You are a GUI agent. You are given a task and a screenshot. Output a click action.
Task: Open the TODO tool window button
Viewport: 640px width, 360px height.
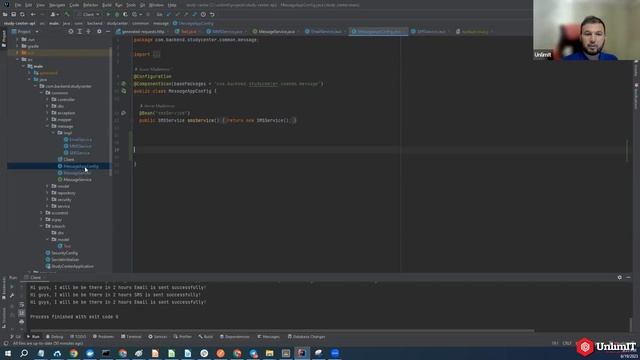pos(78,337)
